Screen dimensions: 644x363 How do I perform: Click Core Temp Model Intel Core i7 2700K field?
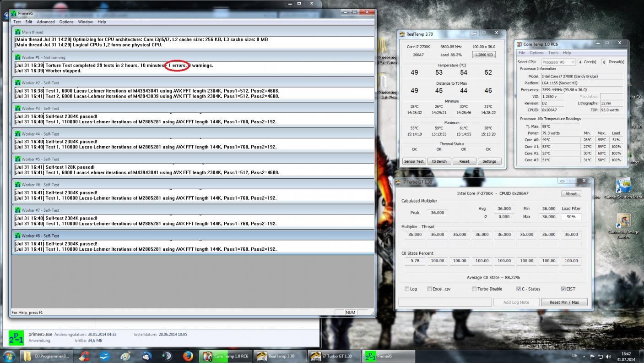pyautogui.click(x=582, y=76)
